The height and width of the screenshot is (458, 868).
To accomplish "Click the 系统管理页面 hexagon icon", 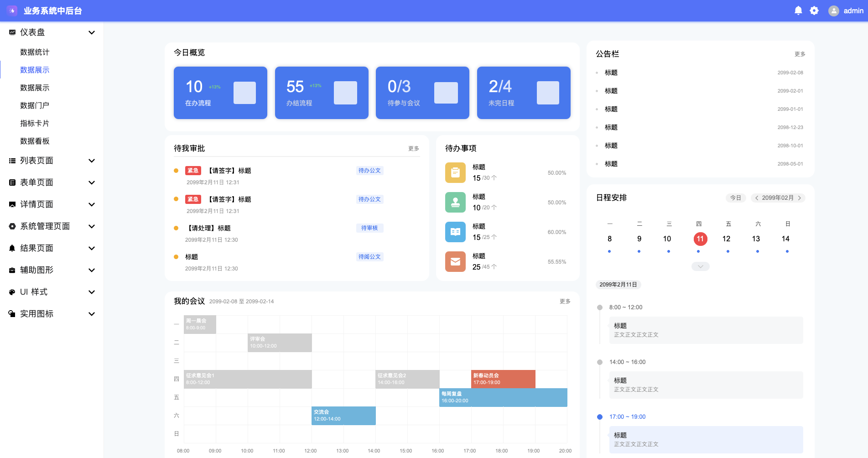I will click(12, 226).
